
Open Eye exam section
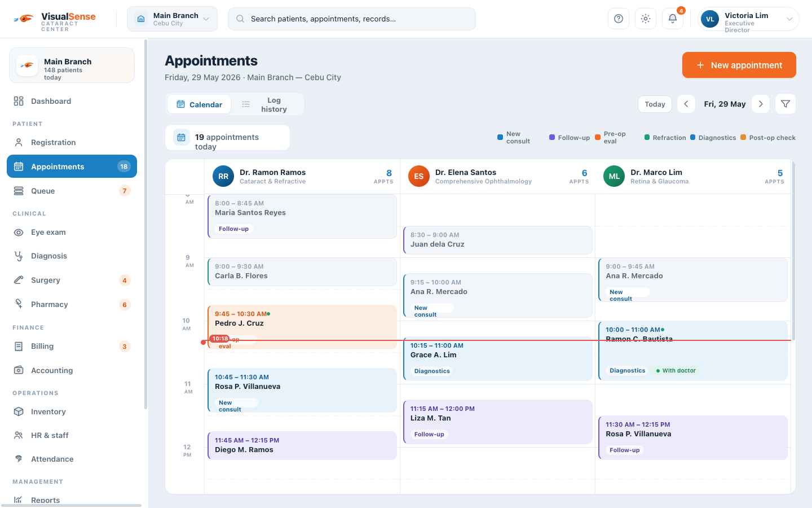tap(72, 232)
